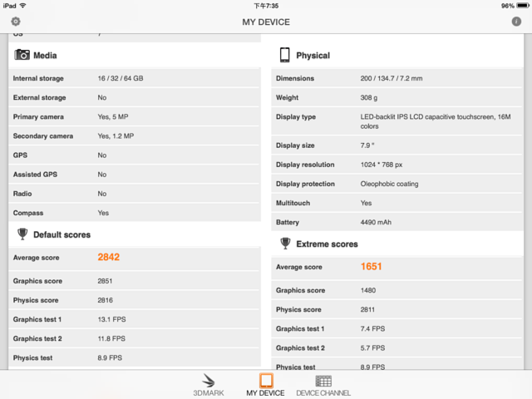Tap the Media section heading
The height and width of the screenshot is (399, 532).
point(45,56)
